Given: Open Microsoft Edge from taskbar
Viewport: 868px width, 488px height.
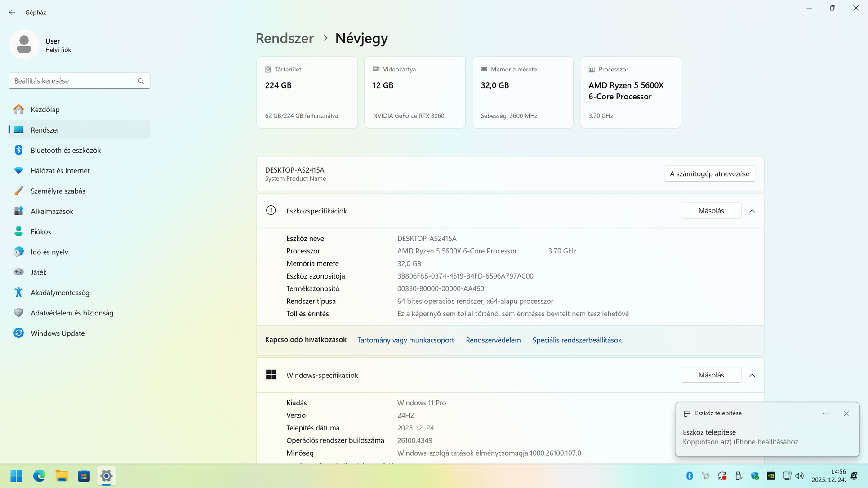Looking at the screenshot, I should click(x=39, y=476).
